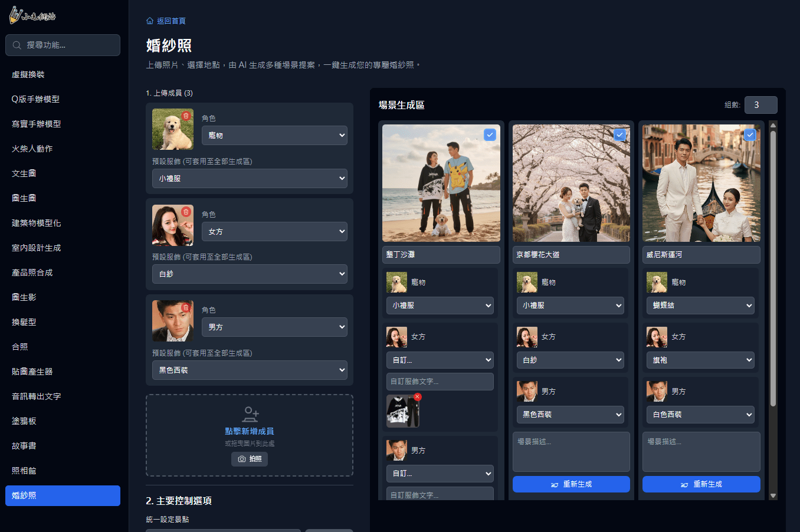The height and width of the screenshot is (532, 800).
Task: Open 照相館 from the sidebar
Action: (63, 471)
